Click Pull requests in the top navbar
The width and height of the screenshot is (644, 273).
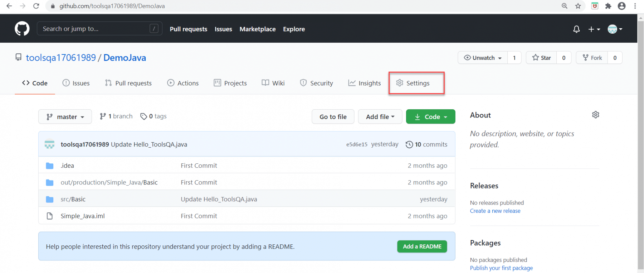pyautogui.click(x=189, y=29)
